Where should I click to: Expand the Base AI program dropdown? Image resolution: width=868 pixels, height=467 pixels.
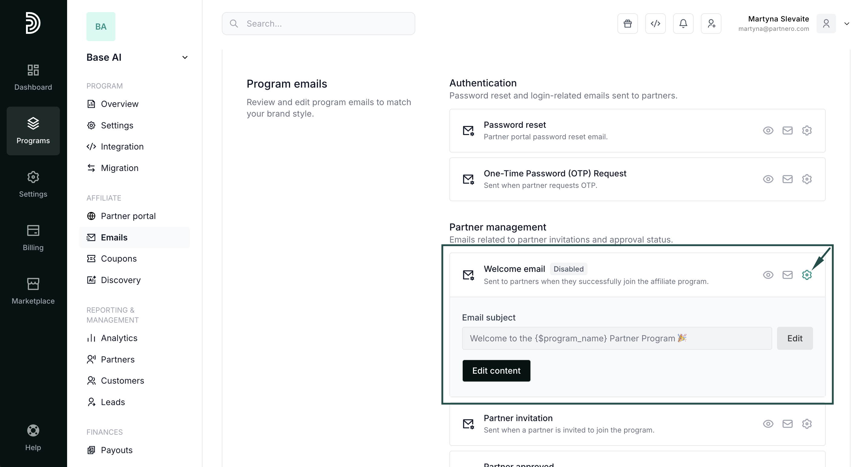click(x=185, y=57)
